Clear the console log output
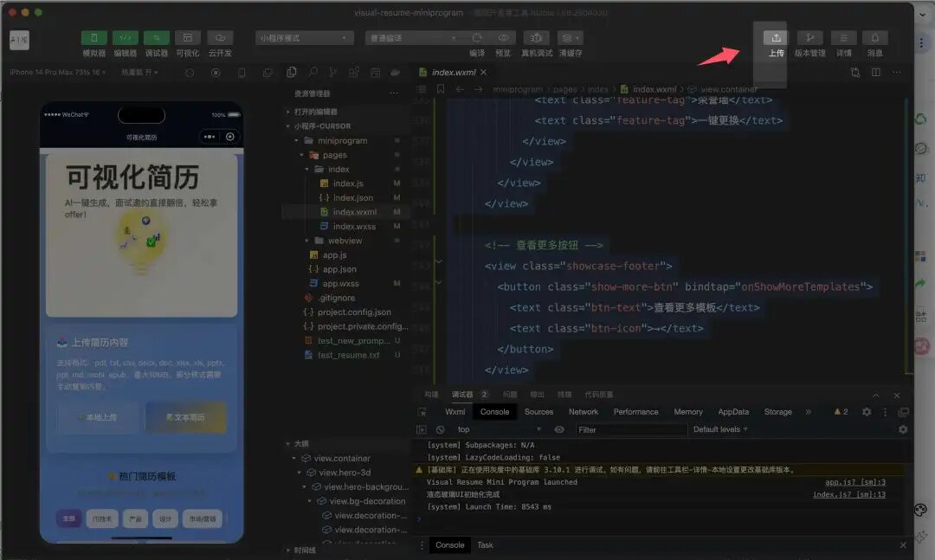Screen dimensions: 935x560 pyautogui.click(x=440, y=429)
